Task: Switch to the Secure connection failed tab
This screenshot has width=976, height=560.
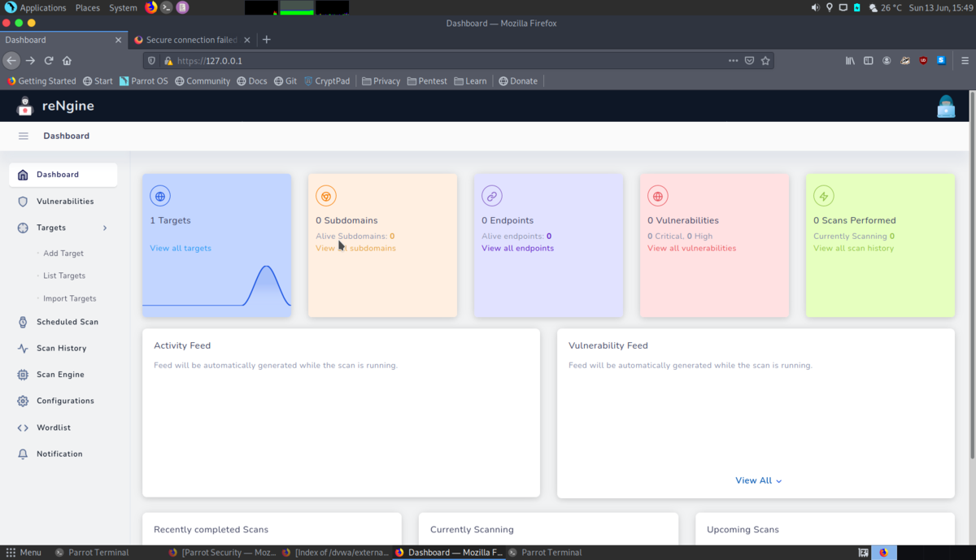Action: pyautogui.click(x=192, y=40)
